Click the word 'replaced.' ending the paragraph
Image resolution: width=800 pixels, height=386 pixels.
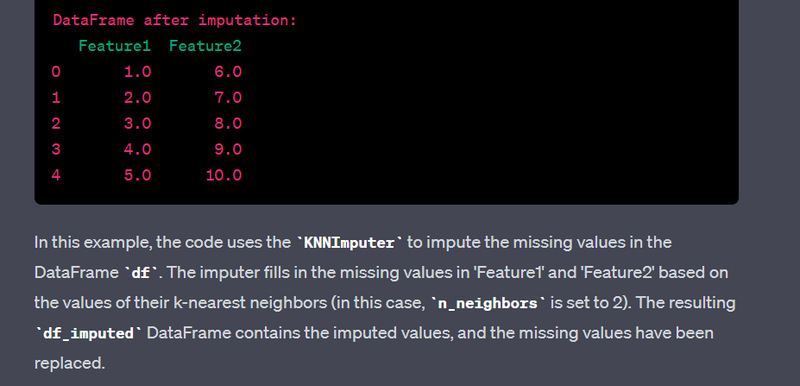69,364
